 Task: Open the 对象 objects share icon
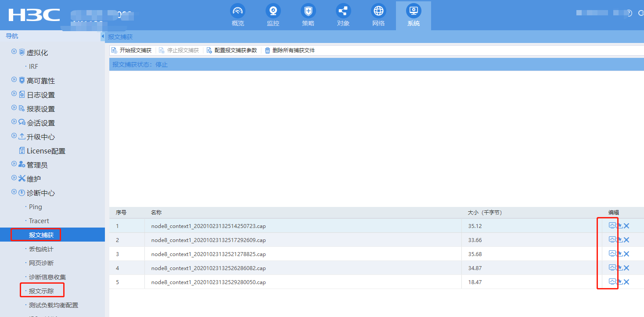[x=343, y=11]
